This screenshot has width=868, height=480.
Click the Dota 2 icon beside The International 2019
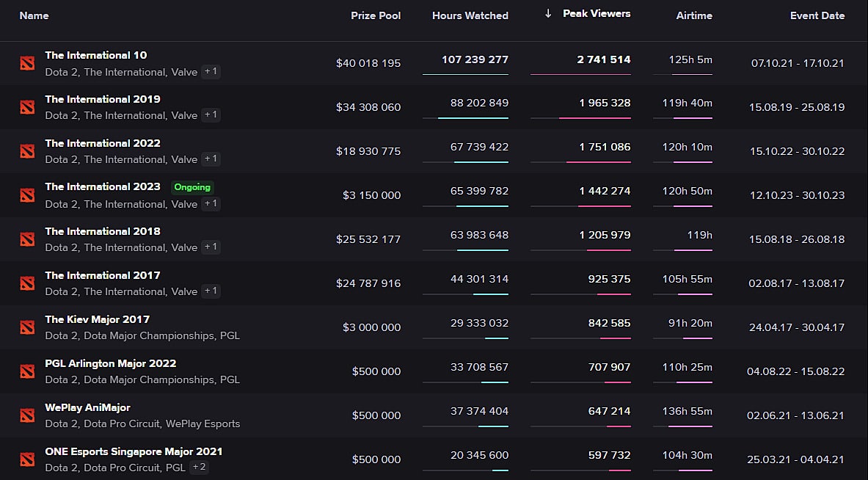(27, 107)
